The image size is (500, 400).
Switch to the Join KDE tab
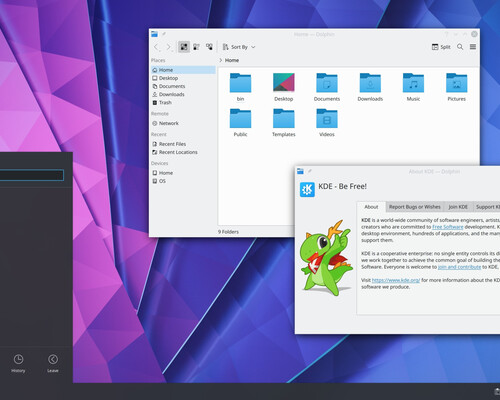458,207
